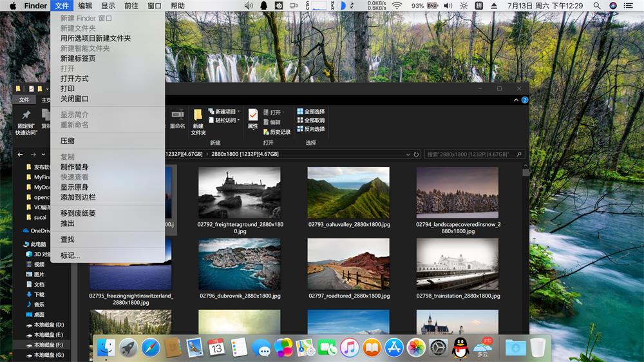Select the 02793_oahuvalley image thumbnail
Image resolution: width=644 pixels, height=362 pixels.
348,193
